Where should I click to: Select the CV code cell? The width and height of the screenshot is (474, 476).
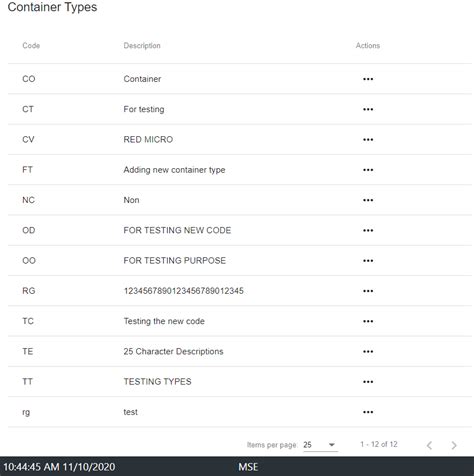28,139
